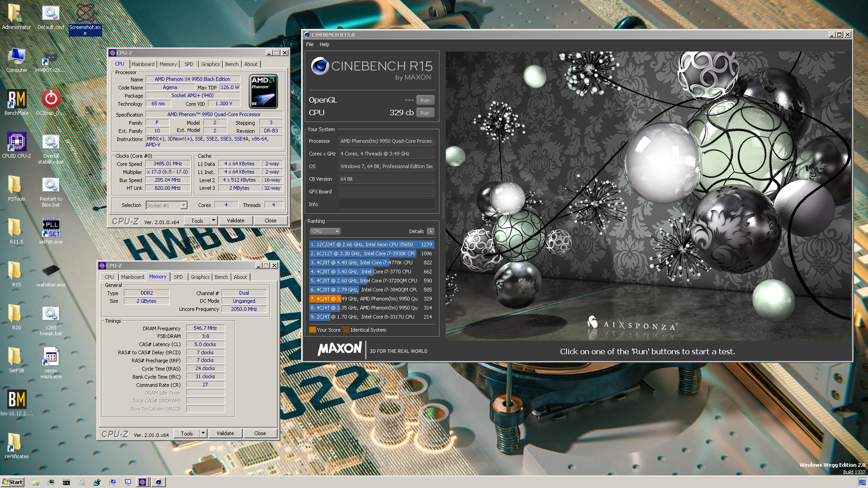Open the Help menu in Cinebench
The width and height of the screenshot is (868, 488).
coord(324,44)
